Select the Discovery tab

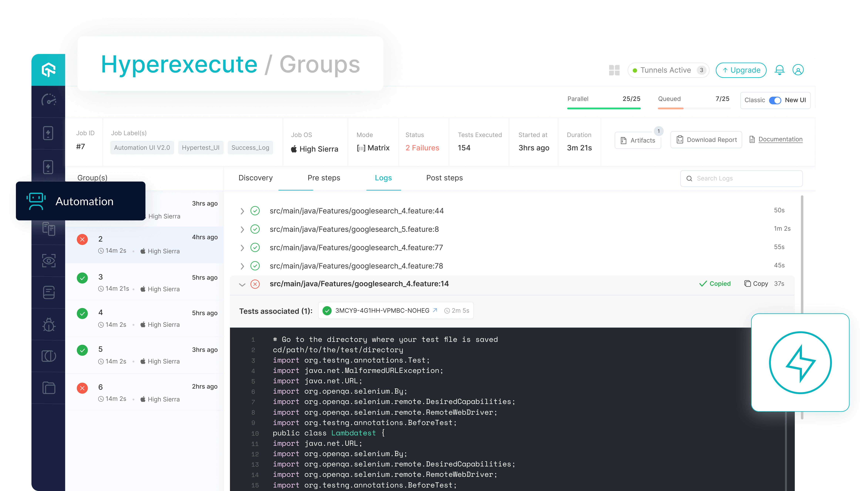pyautogui.click(x=255, y=178)
